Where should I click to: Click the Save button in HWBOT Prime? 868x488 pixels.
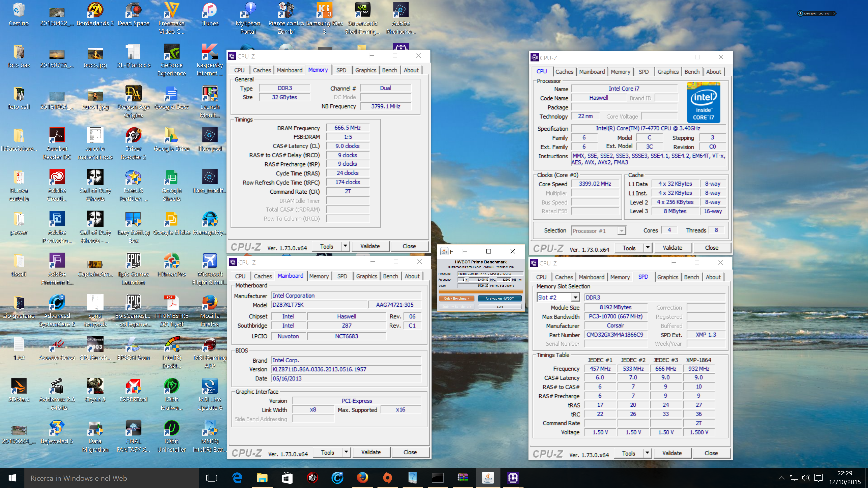click(x=500, y=307)
